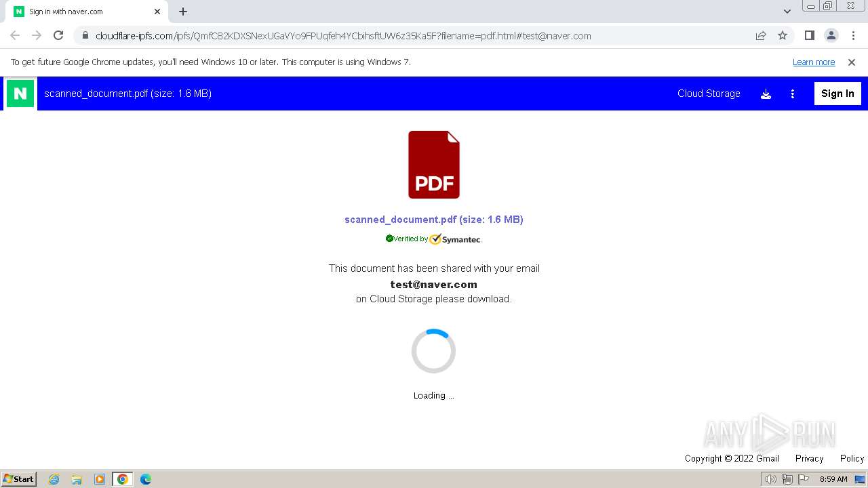Go forward with browser forward arrow

coord(37,35)
